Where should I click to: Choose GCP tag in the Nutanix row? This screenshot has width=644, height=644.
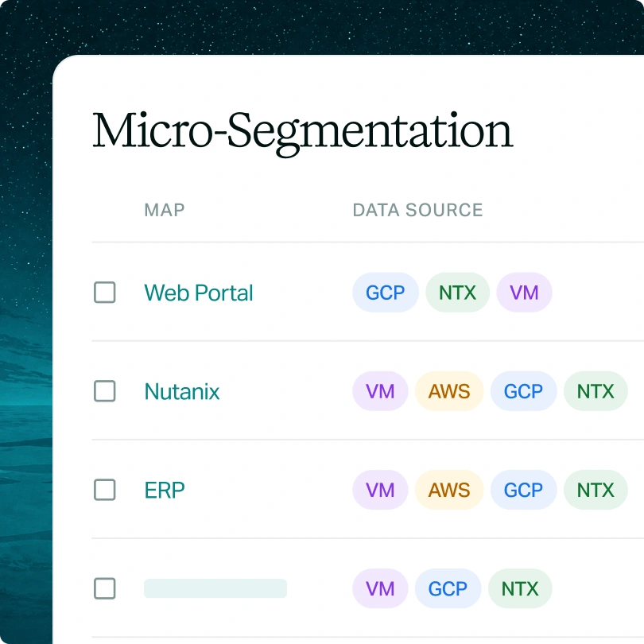(524, 391)
